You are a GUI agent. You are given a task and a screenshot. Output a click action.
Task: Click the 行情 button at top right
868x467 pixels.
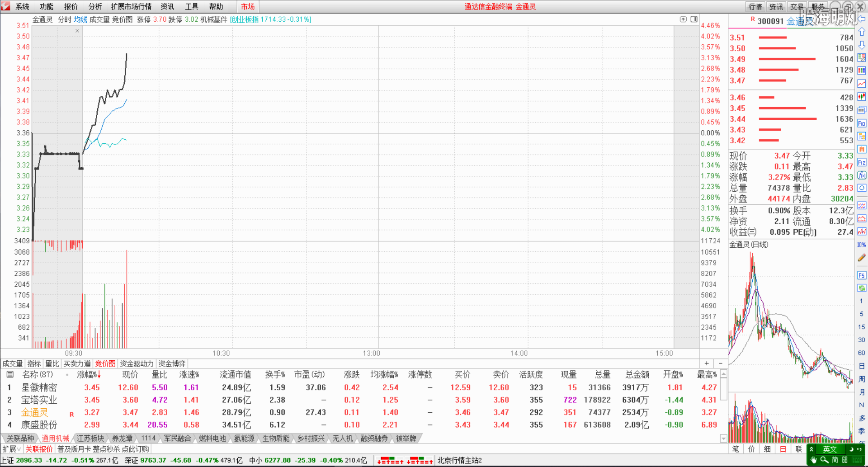(x=755, y=6)
